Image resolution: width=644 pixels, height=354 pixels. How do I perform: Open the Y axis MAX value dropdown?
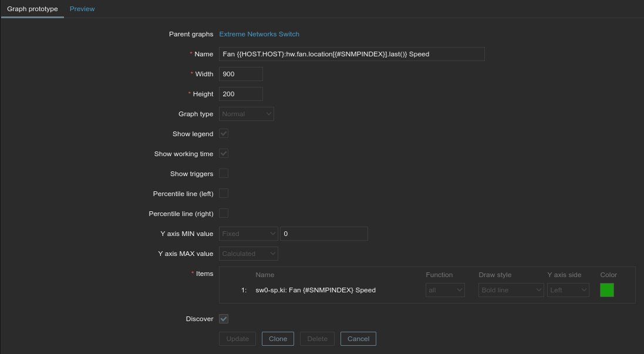point(248,254)
